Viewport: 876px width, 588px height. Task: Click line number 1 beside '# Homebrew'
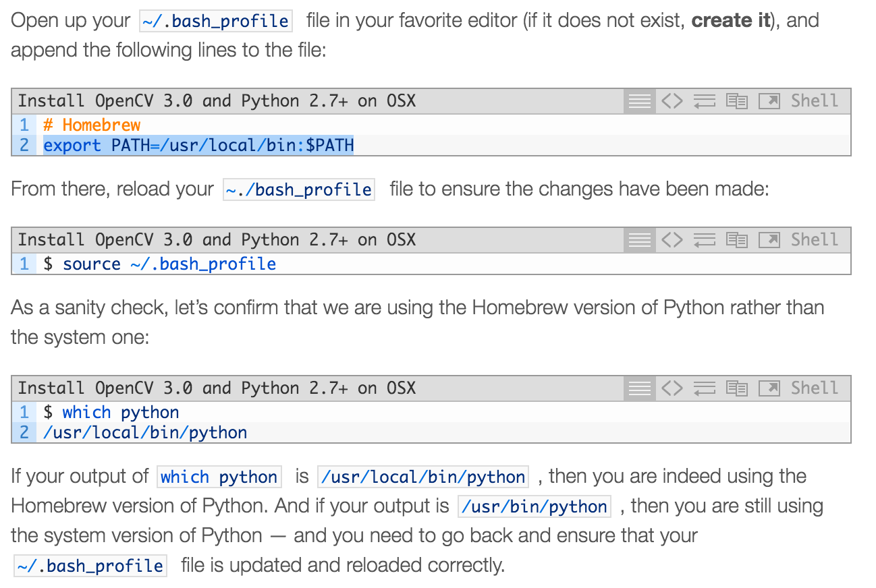pos(24,125)
